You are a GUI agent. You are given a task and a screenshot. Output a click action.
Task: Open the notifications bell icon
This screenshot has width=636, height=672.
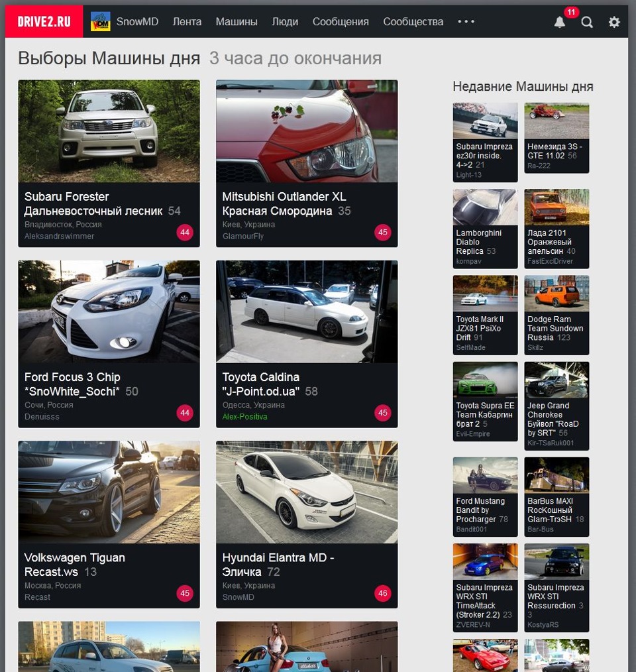click(x=559, y=22)
